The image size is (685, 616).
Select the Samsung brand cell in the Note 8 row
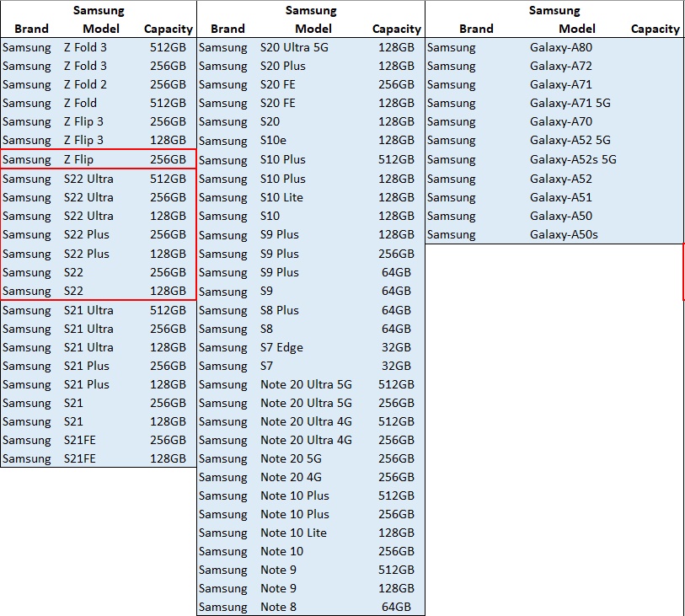[x=222, y=607]
